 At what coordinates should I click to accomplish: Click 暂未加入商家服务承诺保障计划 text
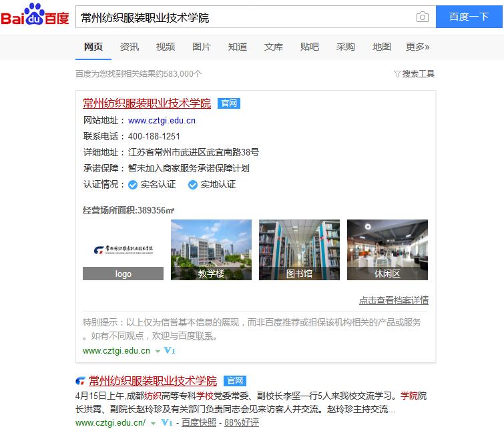(189, 168)
